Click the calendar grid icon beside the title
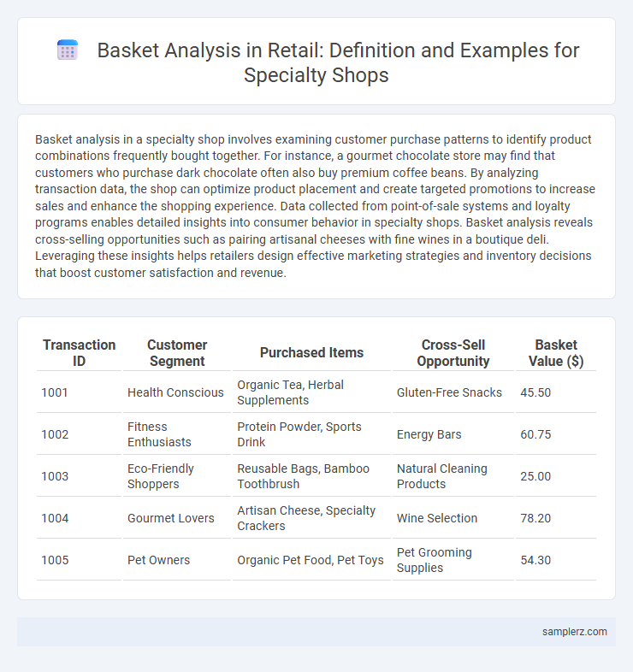The image size is (633, 672). click(68, 50)
